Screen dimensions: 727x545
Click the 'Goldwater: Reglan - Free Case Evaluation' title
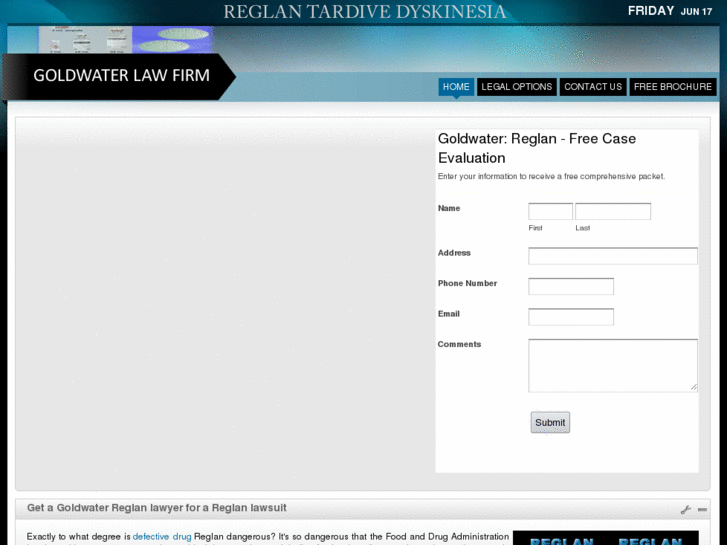pos(537,148)
